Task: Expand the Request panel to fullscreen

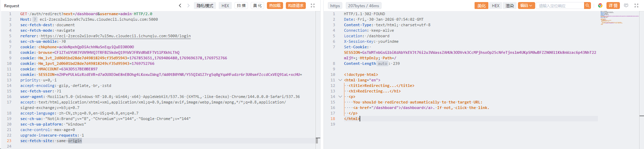Action: click(313, 6)
